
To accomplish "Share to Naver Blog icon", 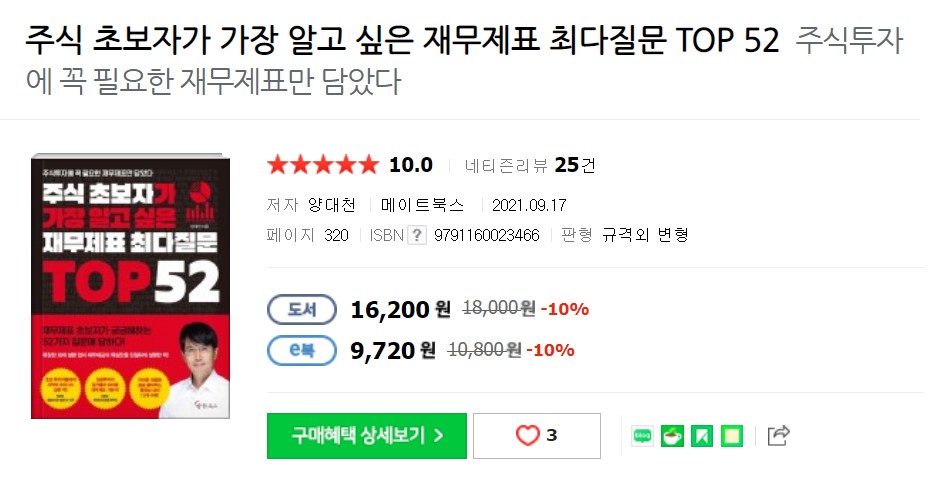I will [x=642, y=436].
